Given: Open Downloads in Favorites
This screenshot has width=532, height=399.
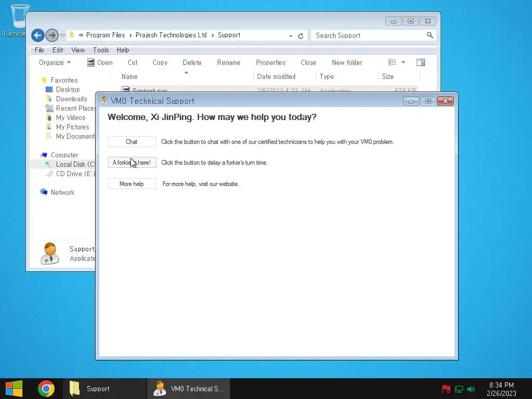Looking at the screenshot, I should click(x=66, y=99).
